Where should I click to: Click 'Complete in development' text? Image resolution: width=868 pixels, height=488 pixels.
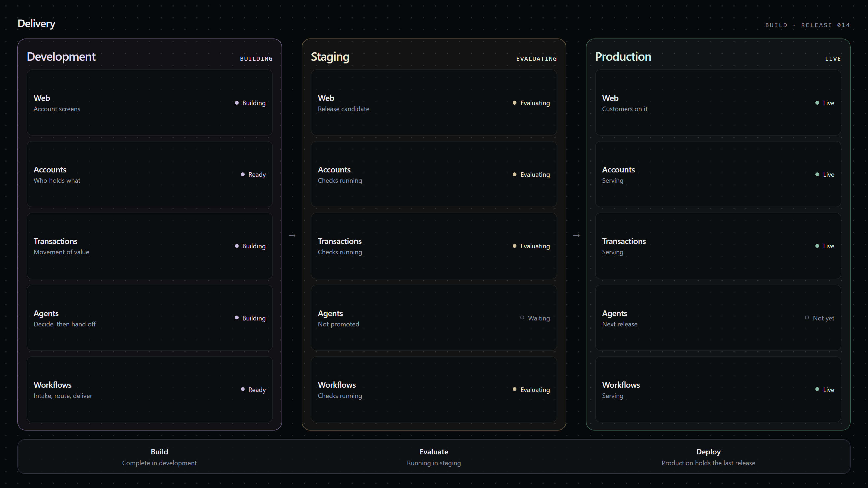pyautogui.click(x=159, y=463)
